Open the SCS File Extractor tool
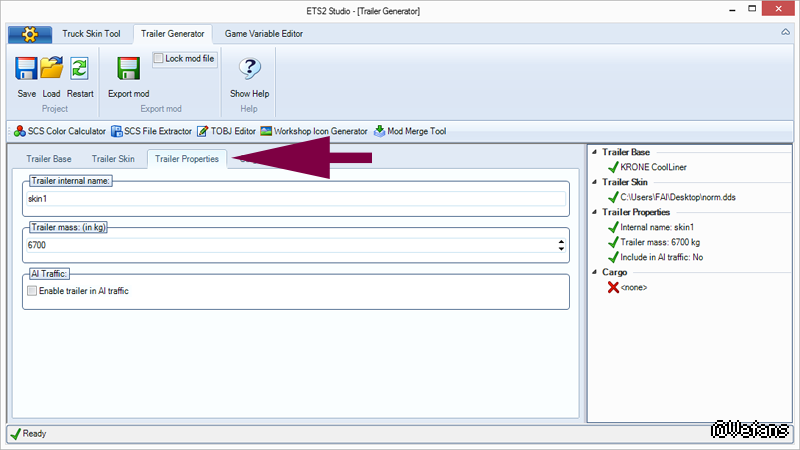800x450 pixels. (151, 131)
